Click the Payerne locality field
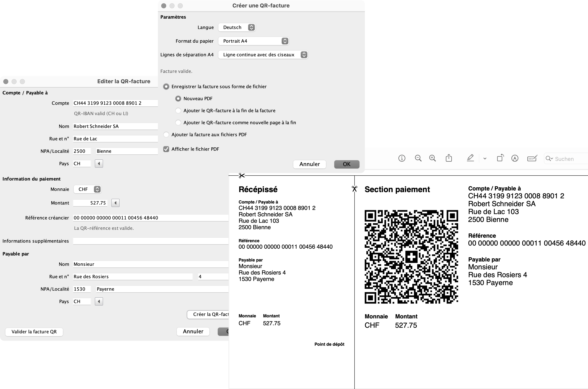588x389 pixels. pos(162,289)
